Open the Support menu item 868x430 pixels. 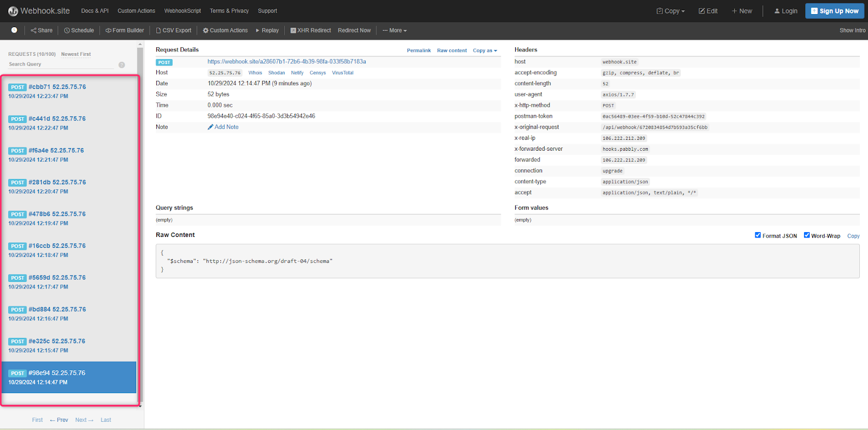pyautogui.click(x=267, y=11)
